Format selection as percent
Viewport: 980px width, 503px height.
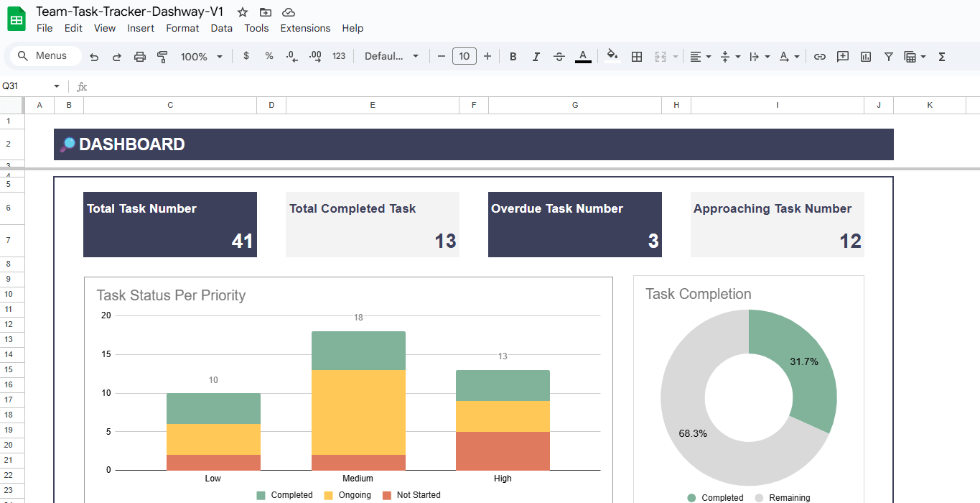pos(269,56)
